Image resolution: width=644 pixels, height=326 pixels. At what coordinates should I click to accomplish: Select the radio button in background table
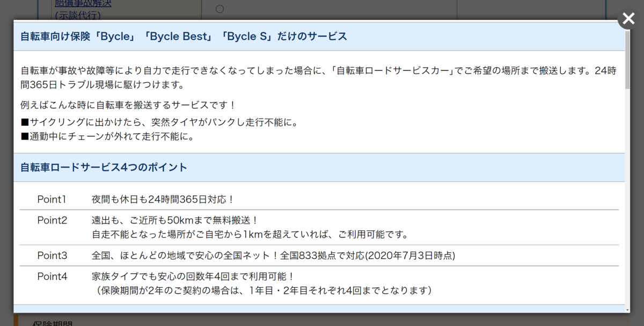(219, 9)
